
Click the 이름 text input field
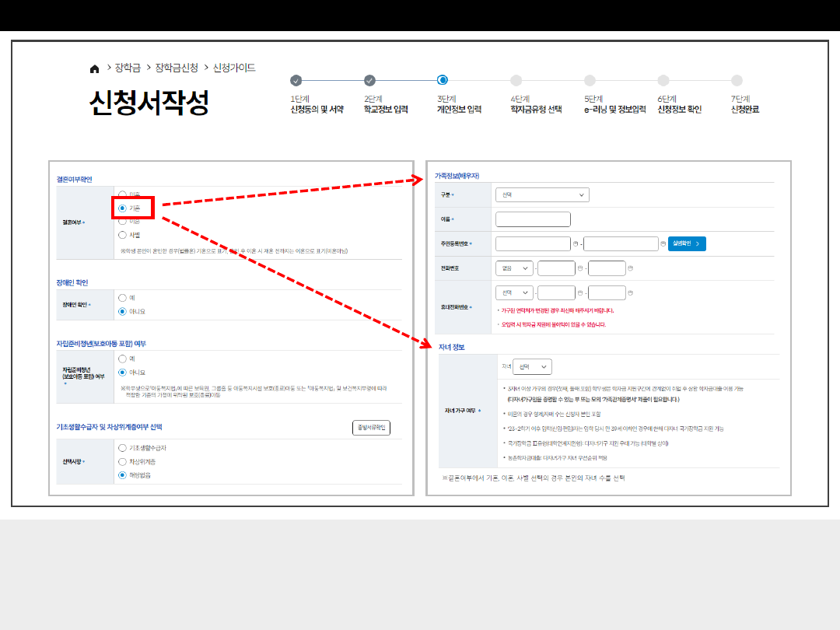coord(533,219)
